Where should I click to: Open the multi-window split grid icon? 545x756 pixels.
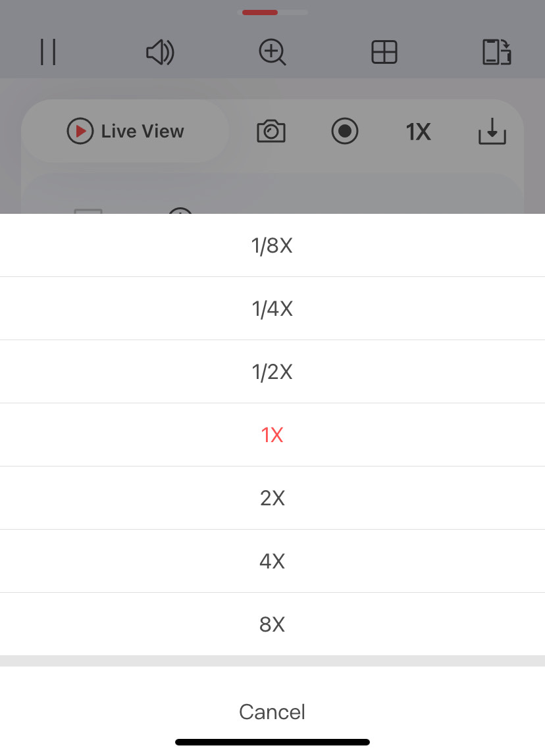pyautogui.click(x=384, y=52)
